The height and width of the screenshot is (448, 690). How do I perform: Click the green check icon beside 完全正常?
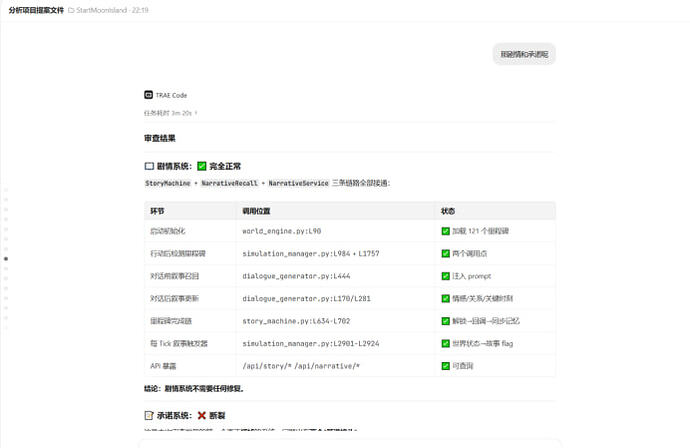[202, 166]
